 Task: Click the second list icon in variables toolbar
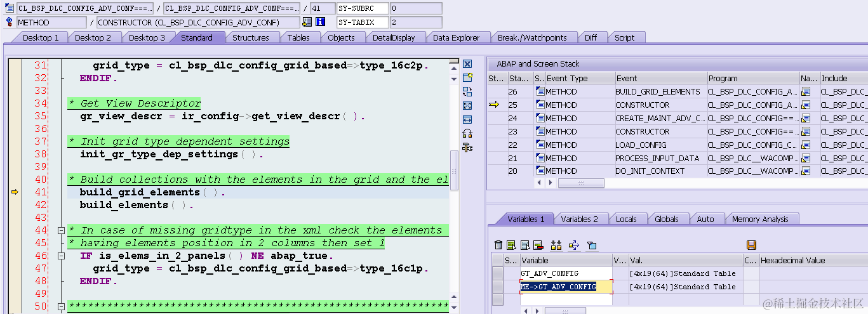(525, 245)
